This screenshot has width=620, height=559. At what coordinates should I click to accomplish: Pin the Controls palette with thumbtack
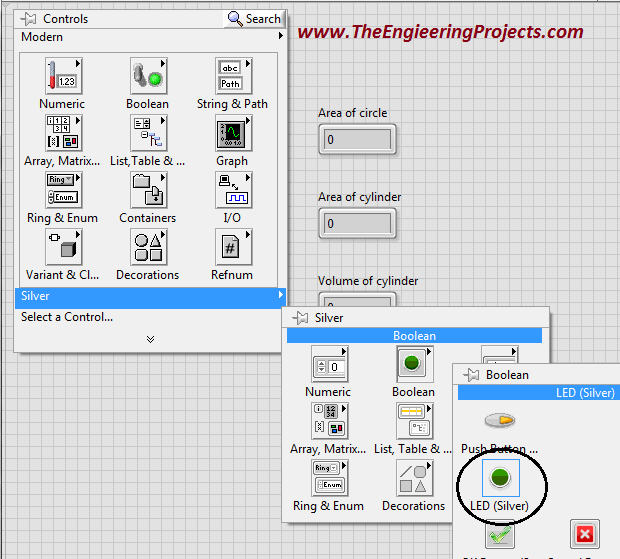click(28, 19)
